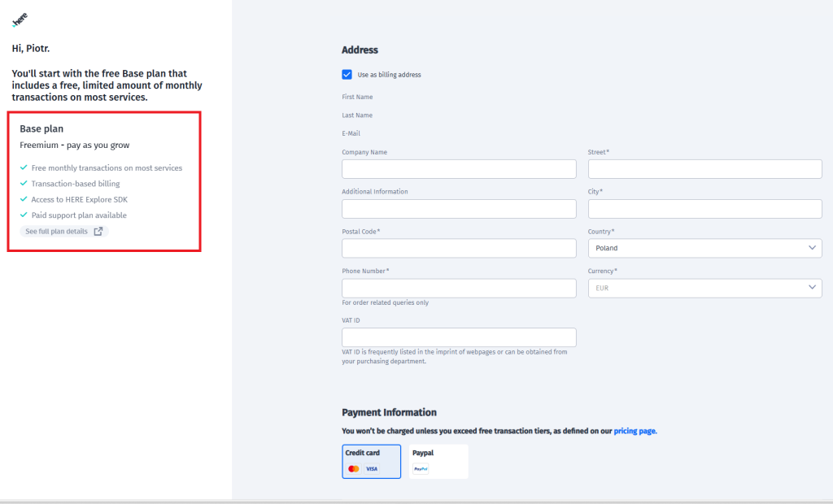Screen dimensions: 833x504
Task: Click checkmark icon beside Paid support plan available
Action: (x=24, y=215)
